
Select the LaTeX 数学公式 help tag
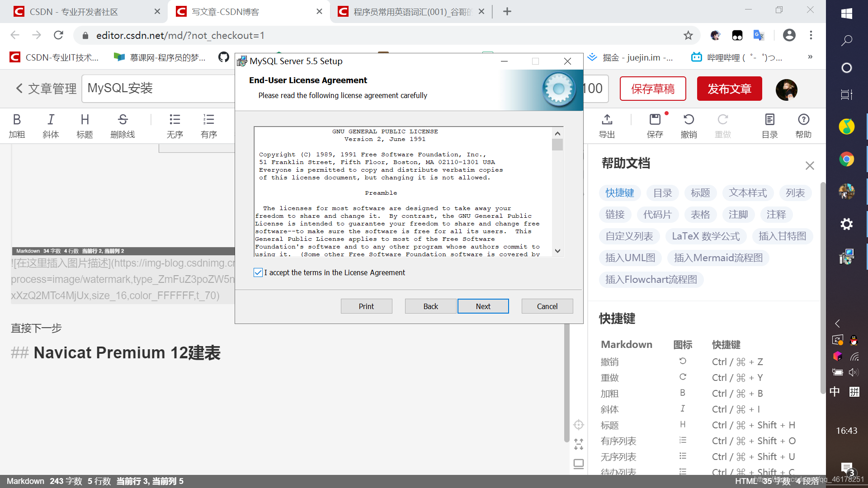(705, 236)
